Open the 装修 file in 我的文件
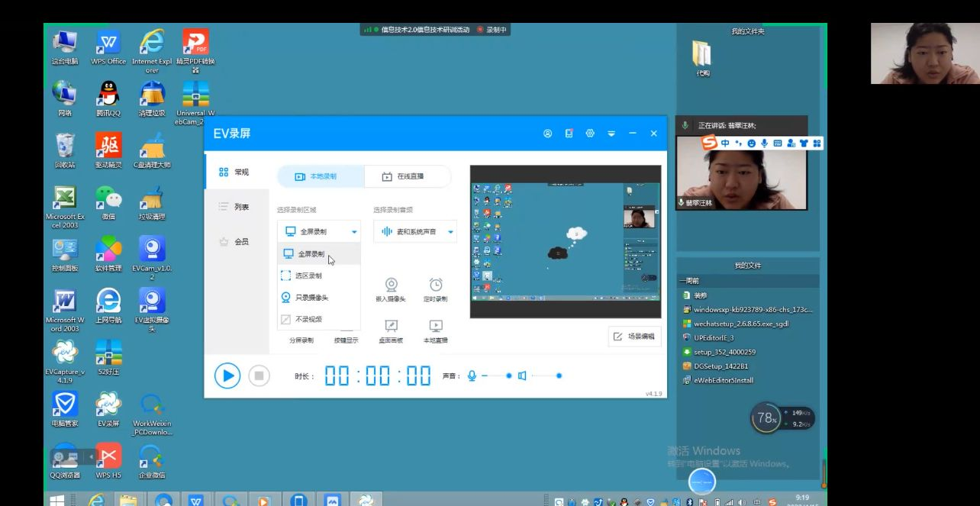The height and width of the screenshot is (506, 980). click(695, 295)
